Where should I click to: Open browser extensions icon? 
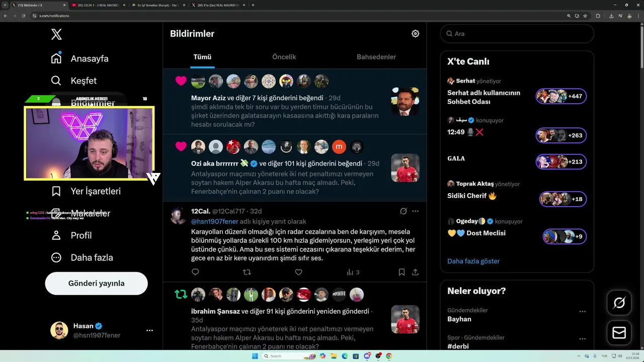598,16
